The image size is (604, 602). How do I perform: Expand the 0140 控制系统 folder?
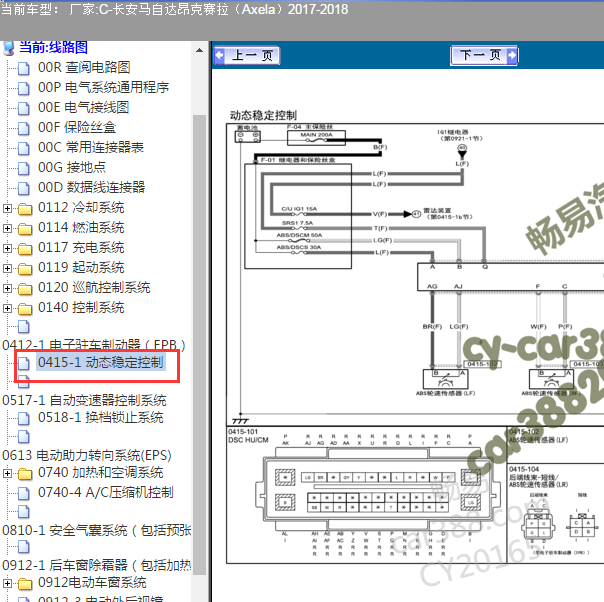7,309
